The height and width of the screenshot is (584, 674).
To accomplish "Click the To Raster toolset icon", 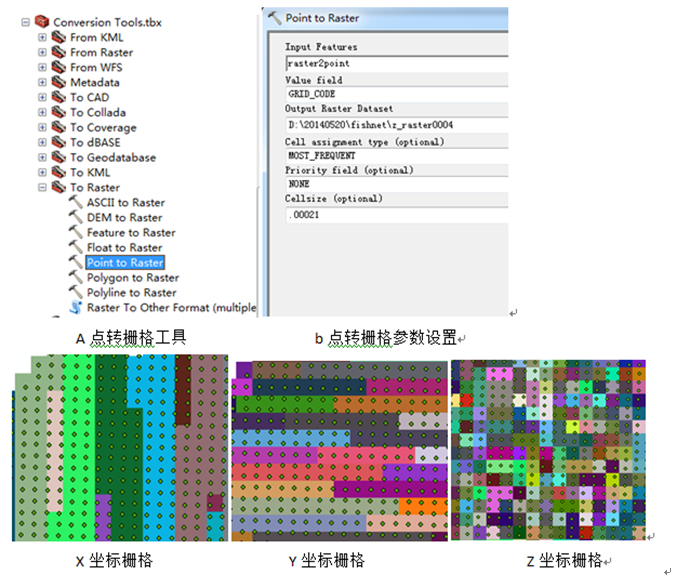I will [x=59, y=187].
